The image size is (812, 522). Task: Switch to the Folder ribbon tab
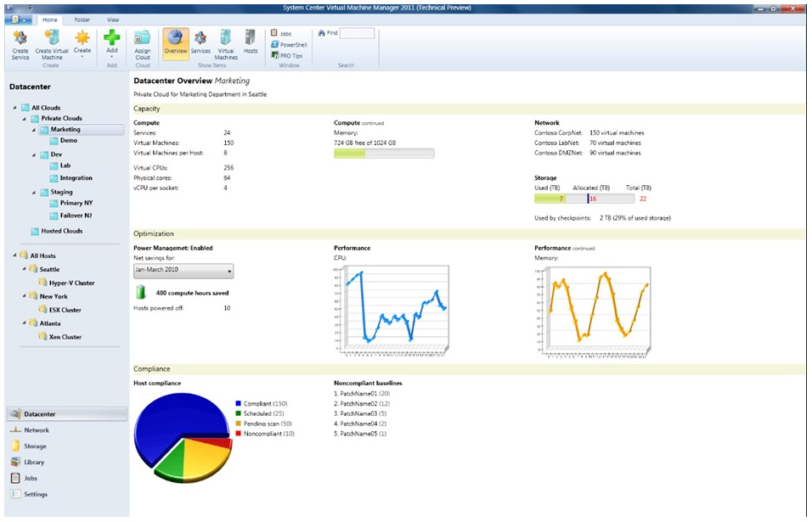[x=82, y=20]
